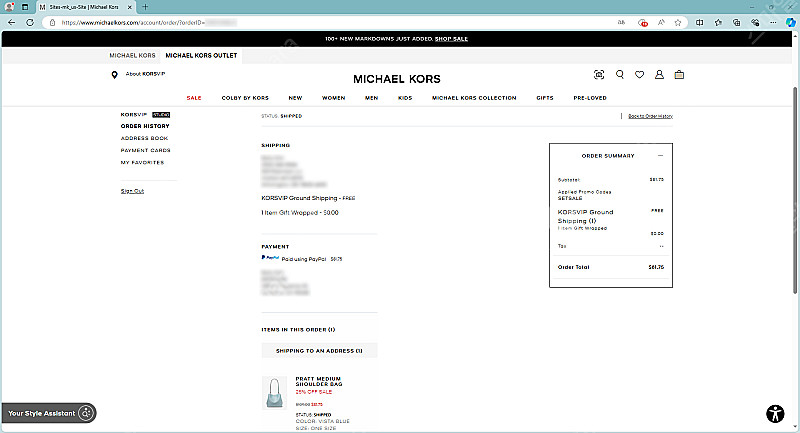Click the store locator pin icon
Viewport: 800px width, 433px height.
(x=114, y=74)
